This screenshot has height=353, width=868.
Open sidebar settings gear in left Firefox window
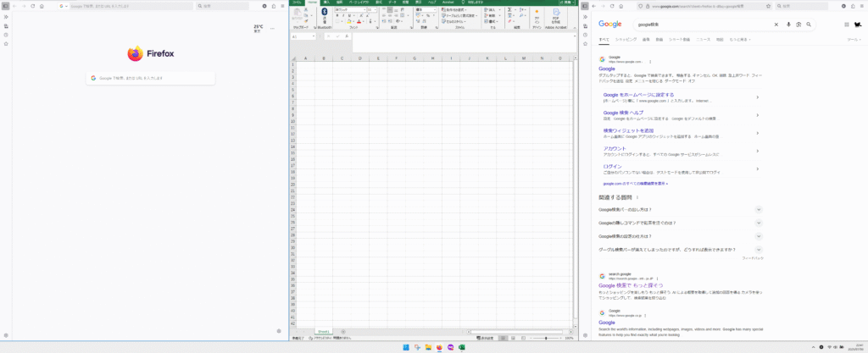(x=6, y=335)
